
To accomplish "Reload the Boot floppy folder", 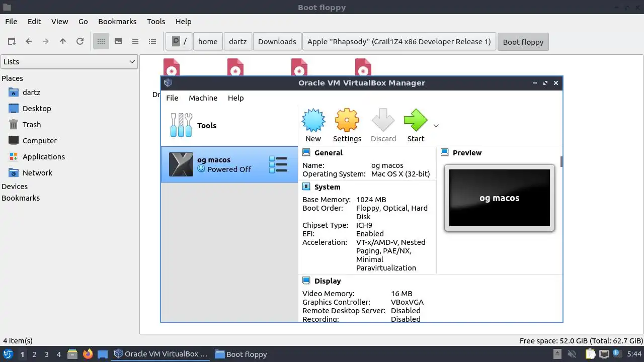I will coord(80,41).
